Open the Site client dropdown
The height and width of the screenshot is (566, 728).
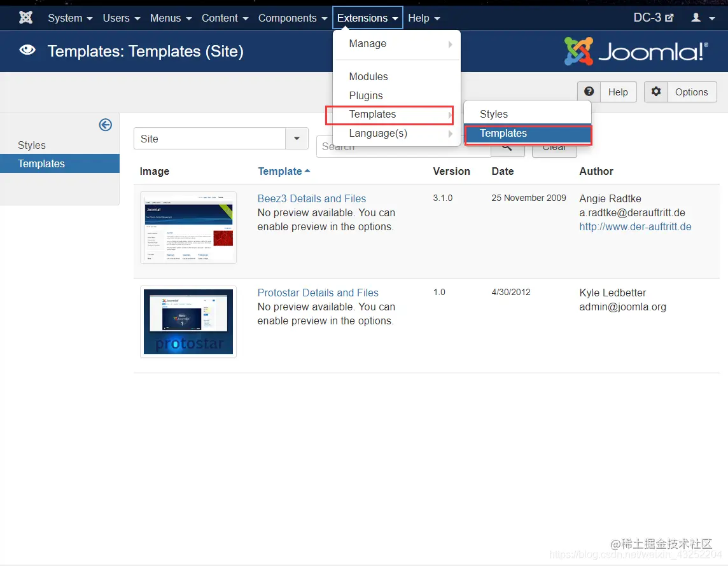221,139
